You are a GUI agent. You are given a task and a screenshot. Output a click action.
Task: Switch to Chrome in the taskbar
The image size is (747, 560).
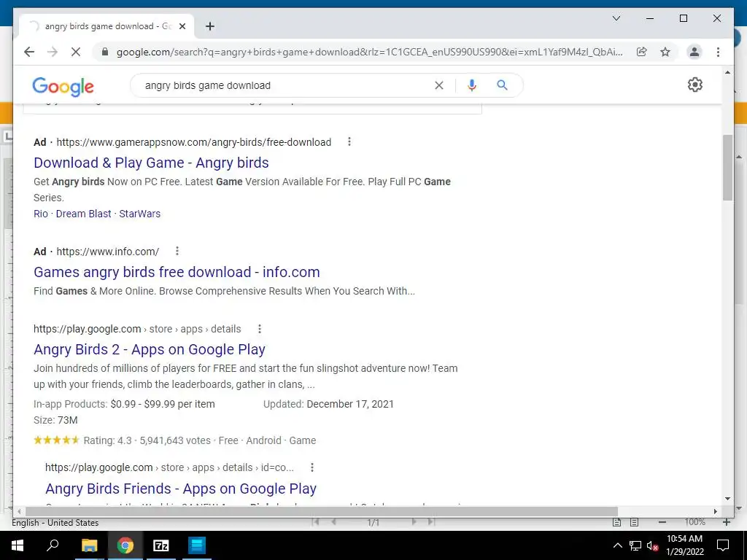pyautogui.click(x=125, y=545)
